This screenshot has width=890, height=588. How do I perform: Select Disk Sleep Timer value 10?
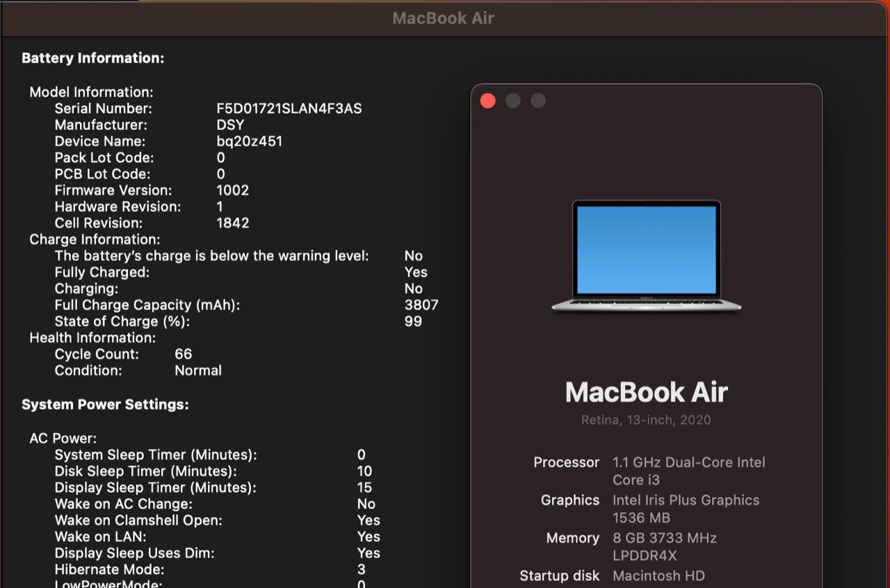pos(364,471)
